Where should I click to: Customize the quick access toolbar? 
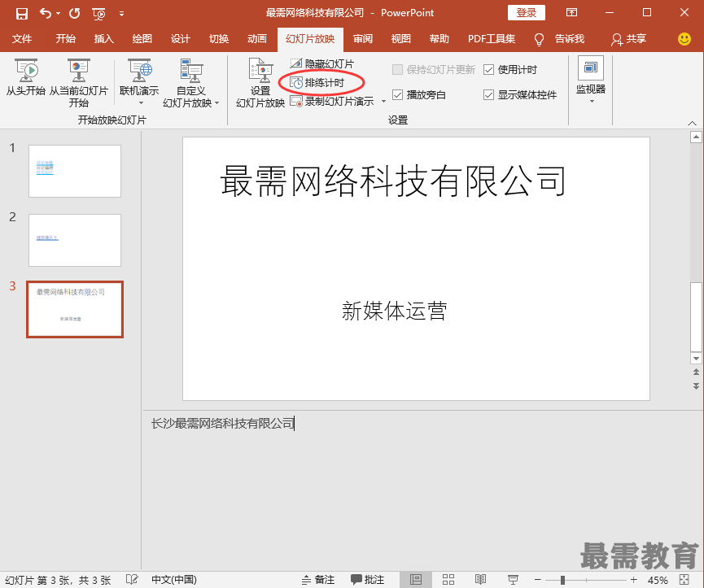[121, 14]
